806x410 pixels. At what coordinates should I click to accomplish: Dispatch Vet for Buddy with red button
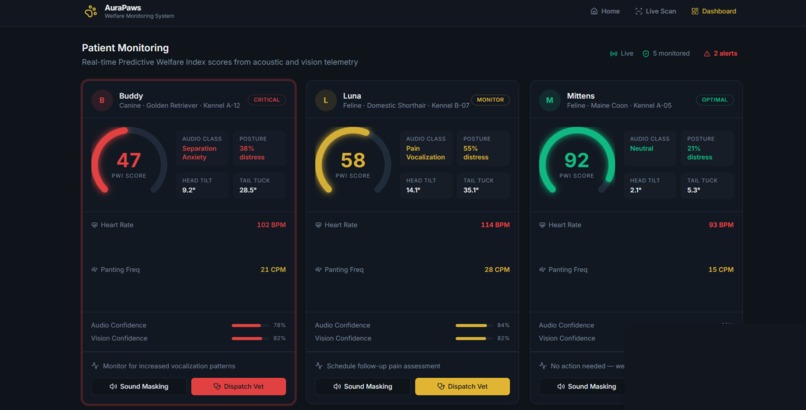(239, 386)
